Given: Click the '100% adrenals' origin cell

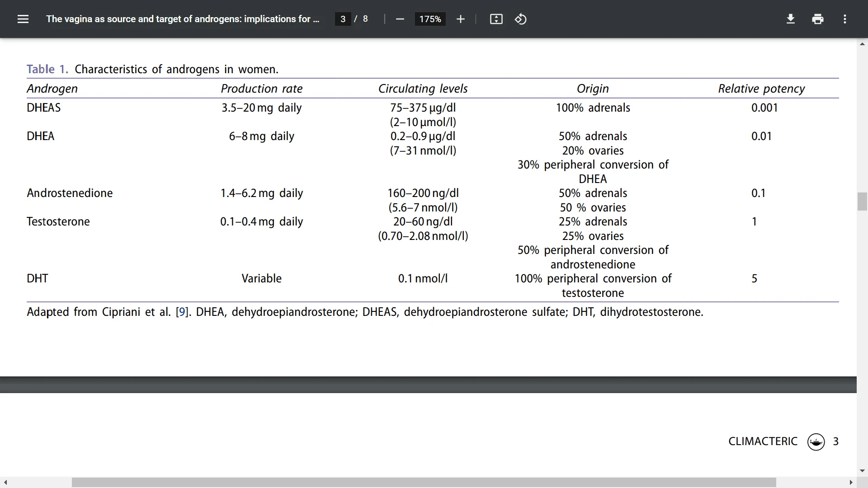Looking at the screenshot, I should pos(593,108).
